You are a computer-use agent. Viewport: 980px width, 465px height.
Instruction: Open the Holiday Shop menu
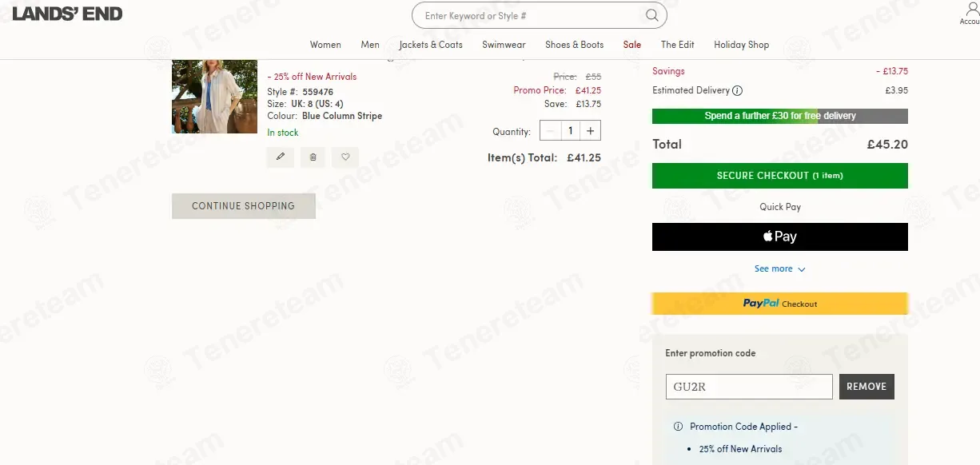pos(742,45)
